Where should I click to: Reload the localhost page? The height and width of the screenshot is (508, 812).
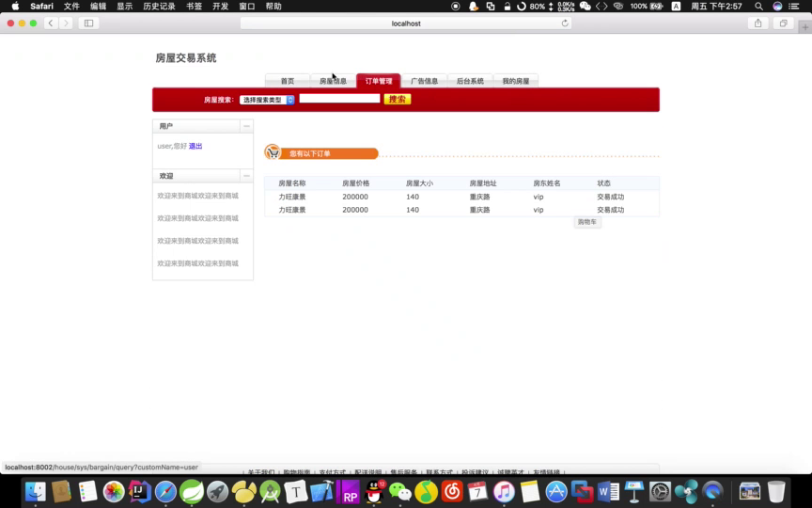[x=565, y=24]
